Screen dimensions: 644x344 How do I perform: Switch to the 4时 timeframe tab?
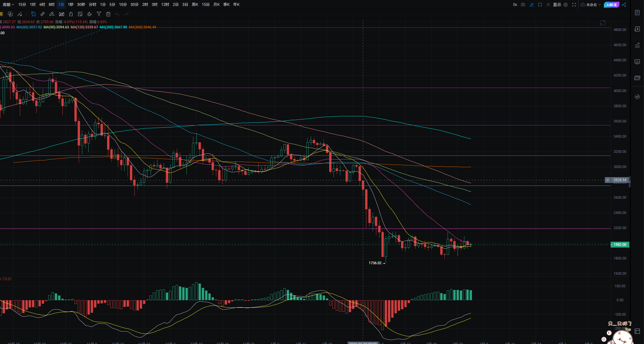coord(42,5)
